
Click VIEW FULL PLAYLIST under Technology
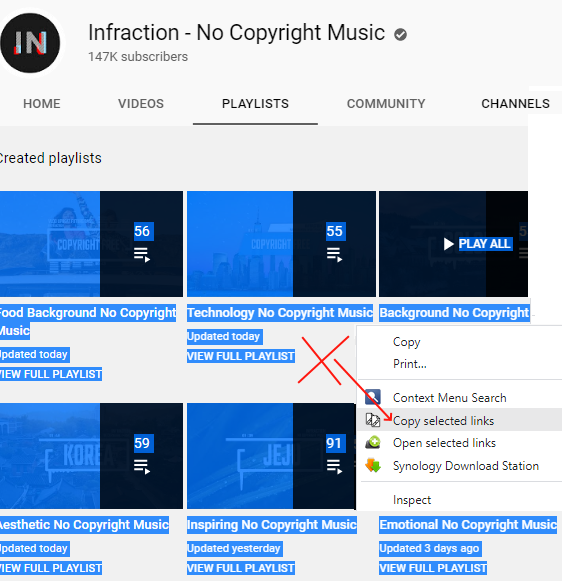(241, 356)
